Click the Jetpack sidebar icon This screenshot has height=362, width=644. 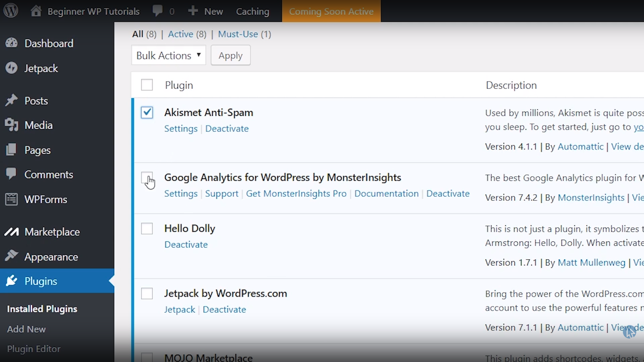pyautogui.click(x=12, y=68)
